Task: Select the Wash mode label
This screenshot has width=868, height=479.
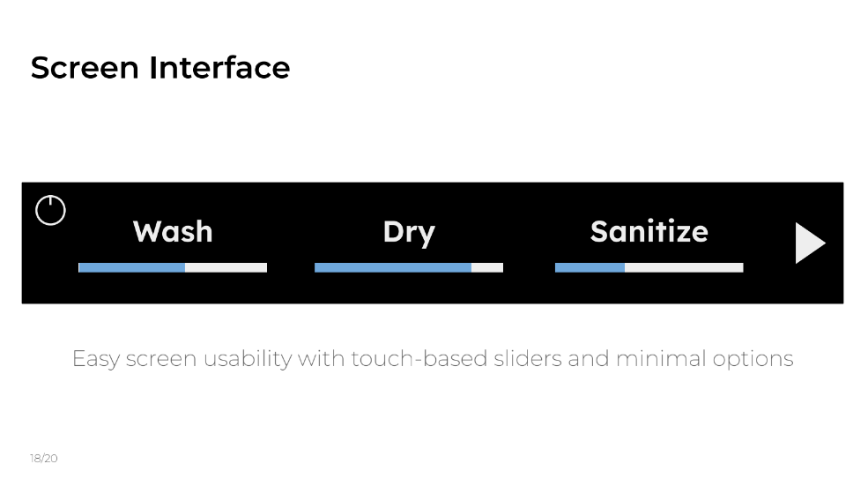Action: click(x=173, y=231)
